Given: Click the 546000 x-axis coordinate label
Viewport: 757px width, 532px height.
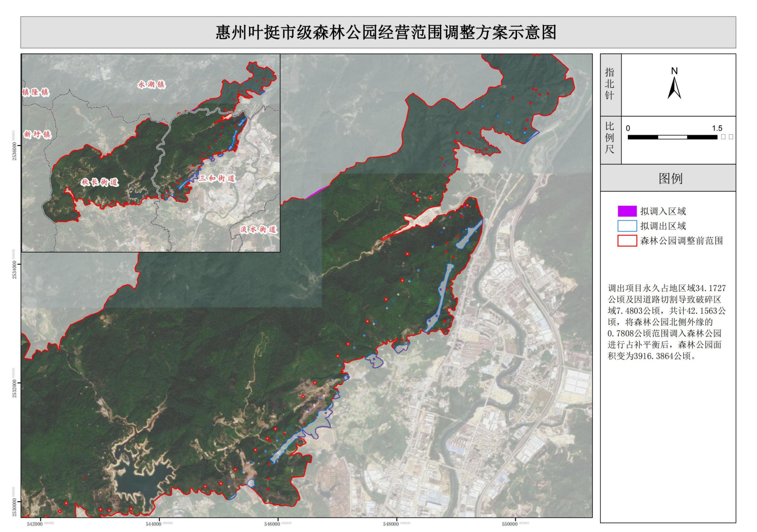Looking at the screenshot, I should pos(272,524).
